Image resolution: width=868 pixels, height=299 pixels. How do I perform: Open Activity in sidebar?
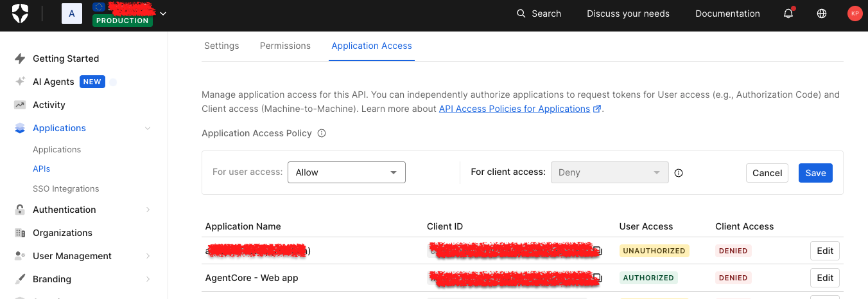pyautogui.click(x=49, y=105)
